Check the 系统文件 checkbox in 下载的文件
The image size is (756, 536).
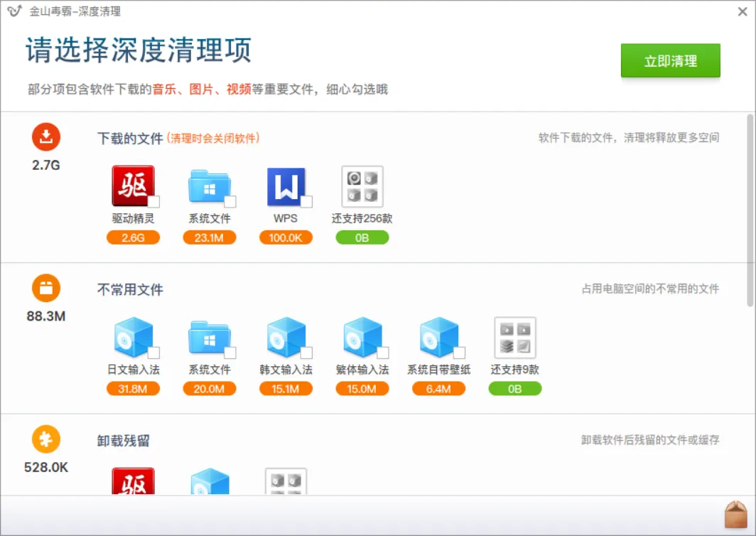tap(230, 202)
